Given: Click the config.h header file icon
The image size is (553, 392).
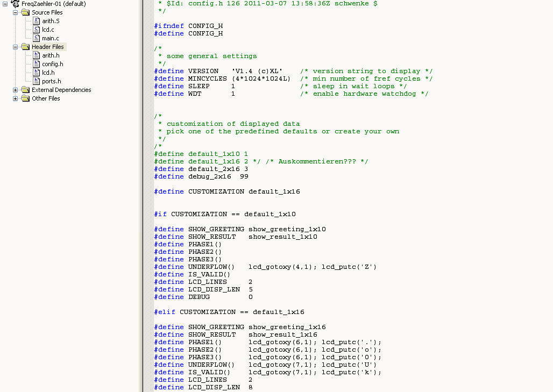Looking at the screenshot, I should (x=37, y=64).
